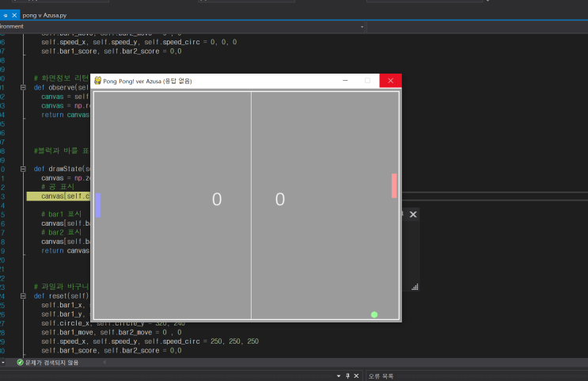Click the # bar2 표시 comment line
The width and height of the screenshot is (588, 381).
click(62, 232)
